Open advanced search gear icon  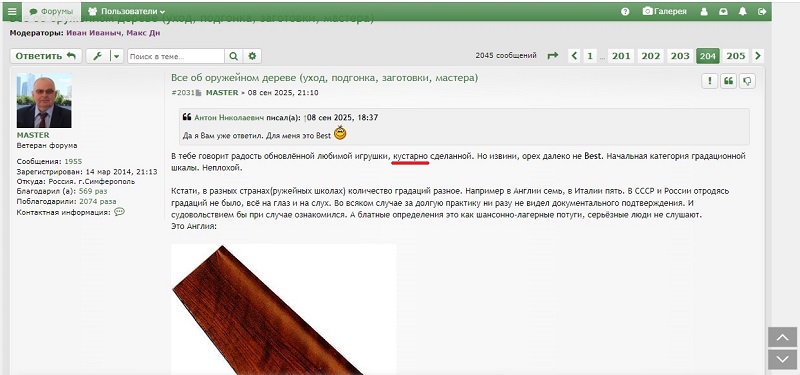[252, 56]
